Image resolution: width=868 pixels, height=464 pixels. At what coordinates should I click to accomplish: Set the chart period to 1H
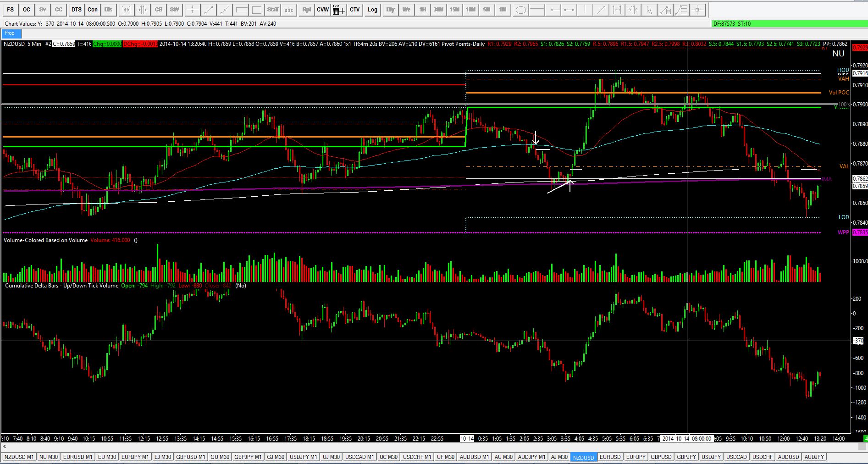click(422, 10)
